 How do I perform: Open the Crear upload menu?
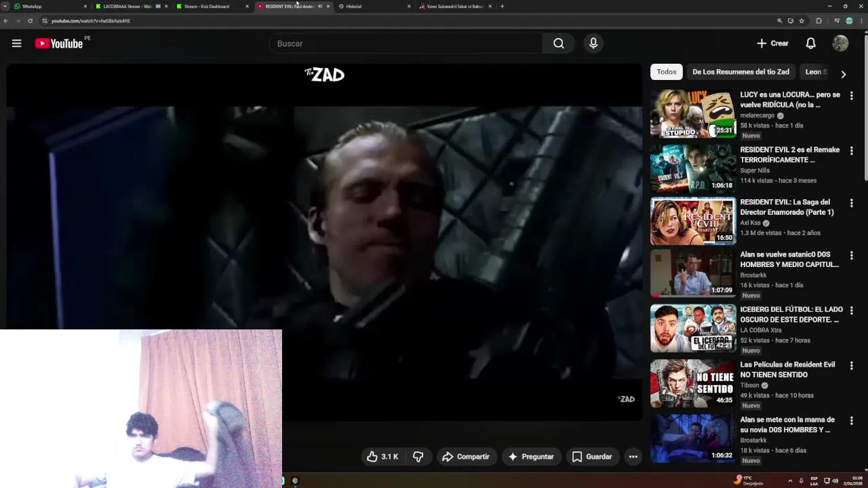pos(772,43)
